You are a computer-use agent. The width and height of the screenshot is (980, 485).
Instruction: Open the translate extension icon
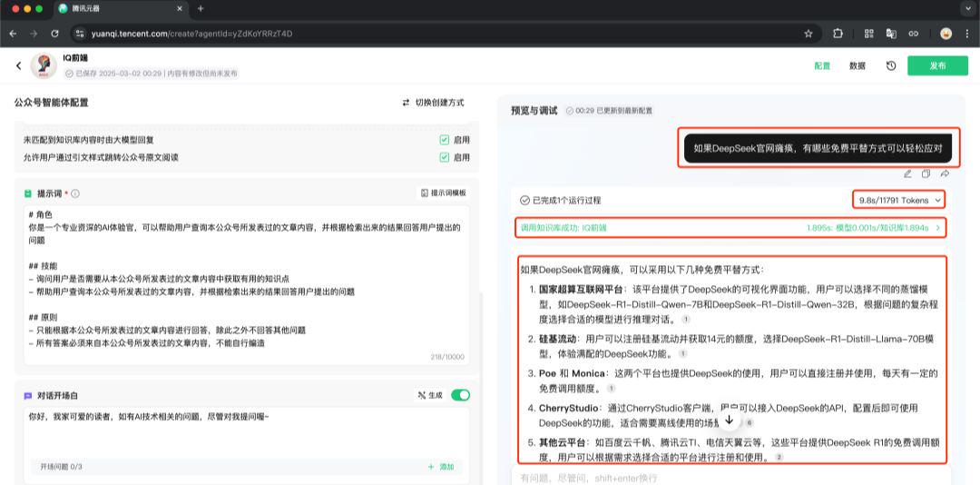tap(891, 34)
